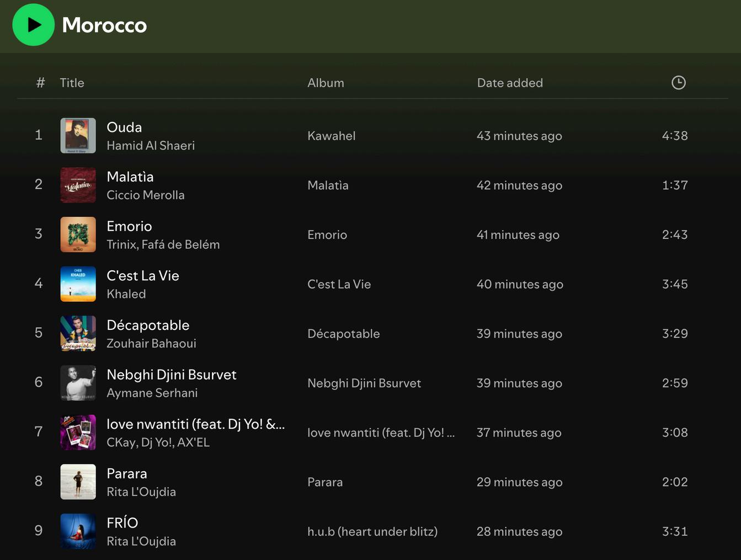
Task: Sort by Title column header
Action: [72, 83]
